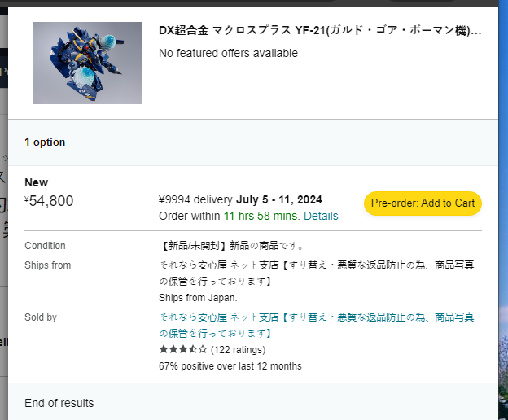Viewport: 508px width, 420px height.
Task: Open the delivery Details link
Action: coord(321,216)
